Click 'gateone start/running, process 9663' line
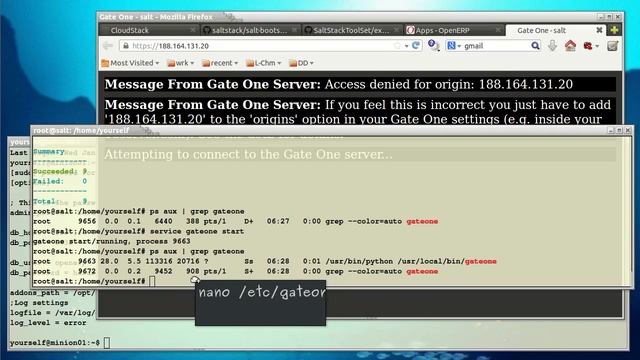This screenshot has width=640, height=360. [x=111, y=241]
